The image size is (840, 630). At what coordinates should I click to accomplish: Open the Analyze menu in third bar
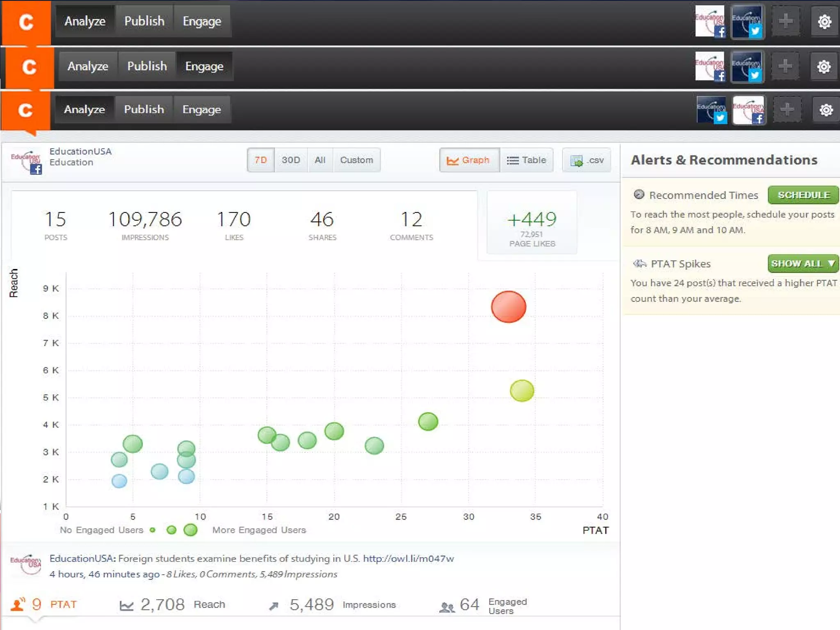[84, 110]
